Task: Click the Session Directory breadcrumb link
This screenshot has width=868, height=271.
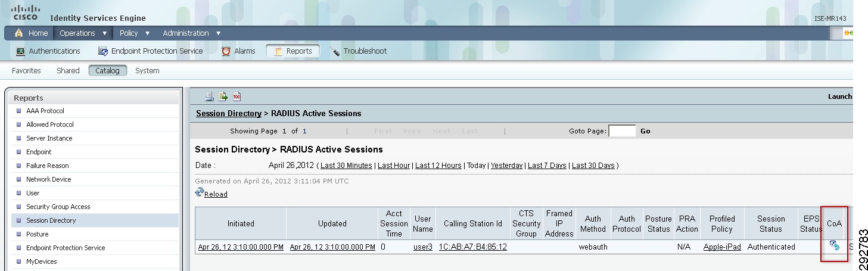Action: 229,113
